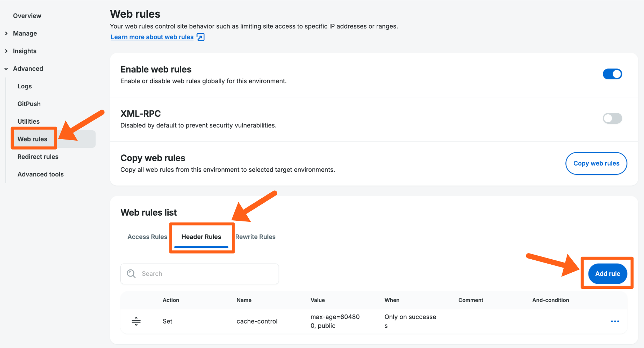Grab the drag handle on the cache-control rule
The width and height of the screenshot is (644, 348).
[136, 321]
